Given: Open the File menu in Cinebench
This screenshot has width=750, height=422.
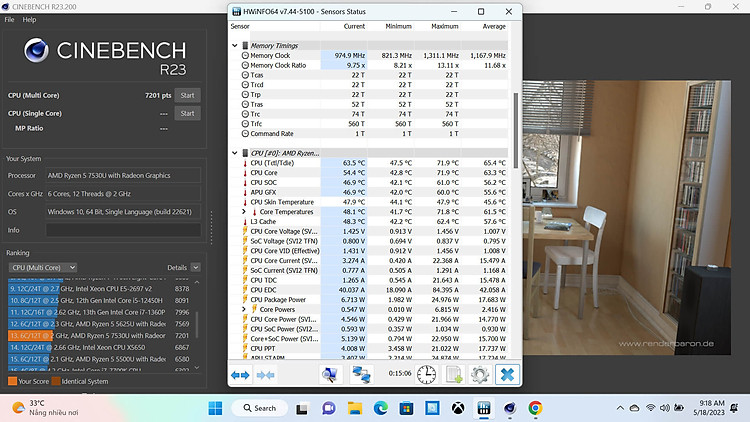Looking at the screenshot, I should coord(9,20).
